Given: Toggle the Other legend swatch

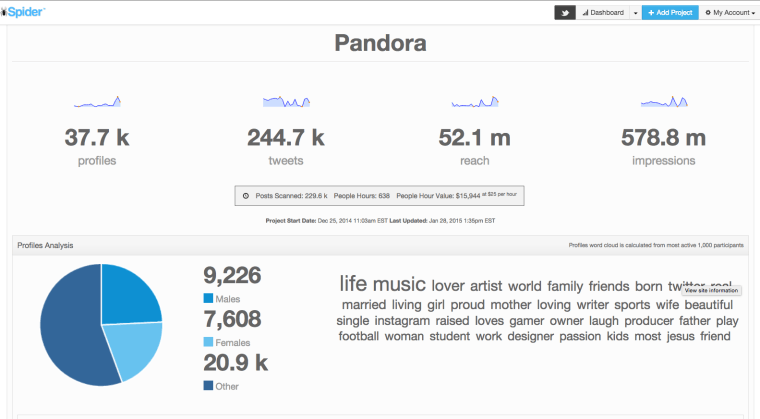Looking at the screenshot, I should pos(208,386).
